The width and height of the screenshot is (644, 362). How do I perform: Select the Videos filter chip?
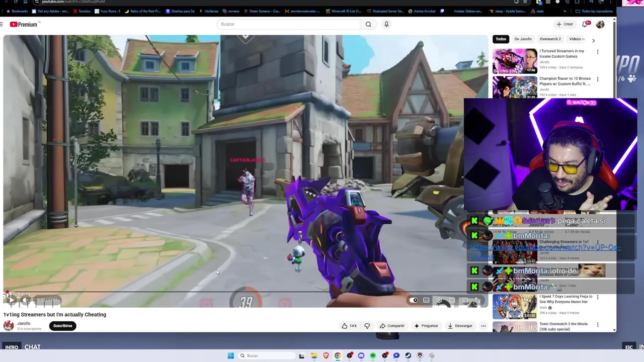[x=577, y=39]
